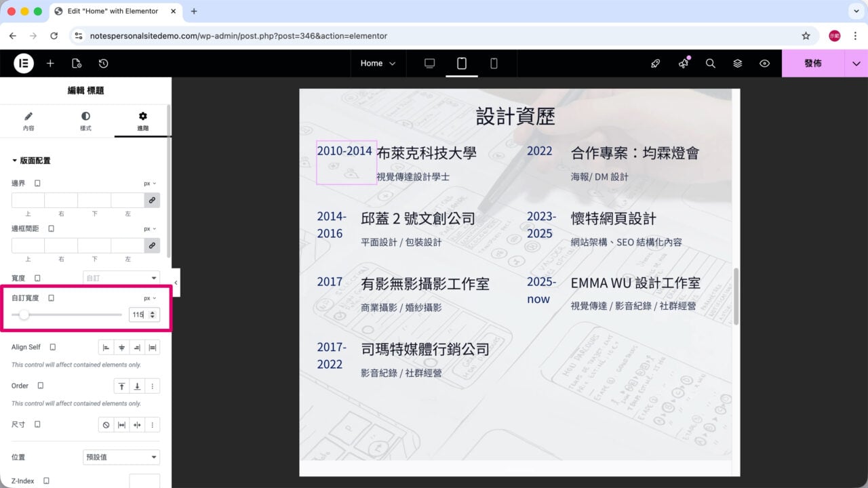868x488 pixels.
Task: Choose custom Order option dots
Action: tap(153, 386)
